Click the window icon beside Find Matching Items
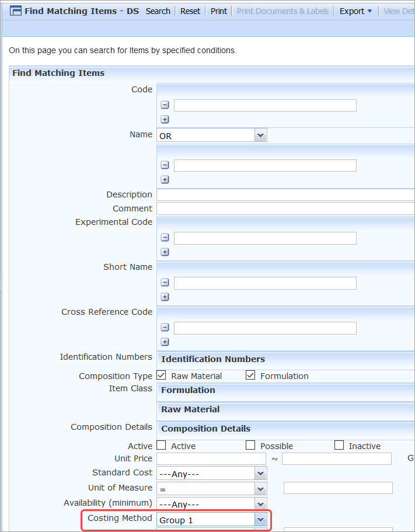415x532 pixels. coord(16,11)
